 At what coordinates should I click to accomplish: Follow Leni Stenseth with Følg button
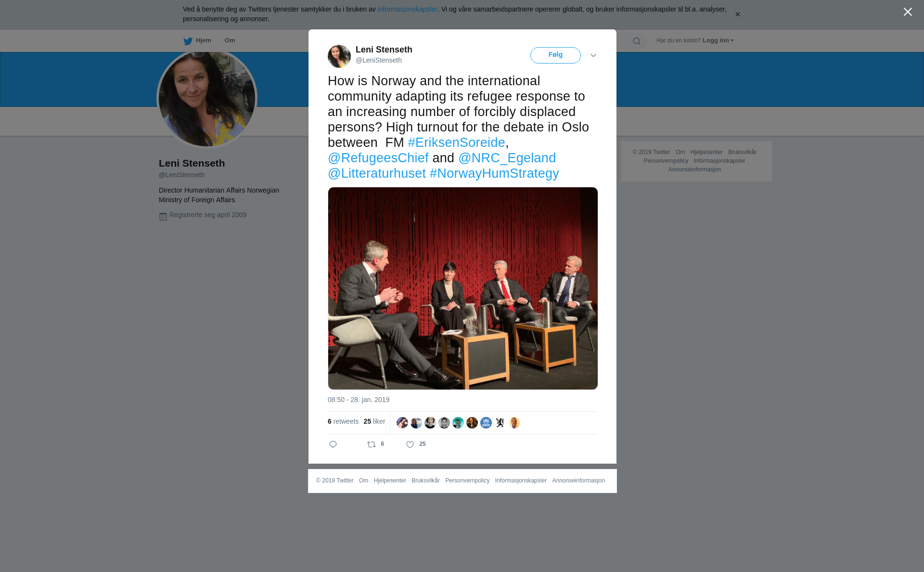point(555,55)
